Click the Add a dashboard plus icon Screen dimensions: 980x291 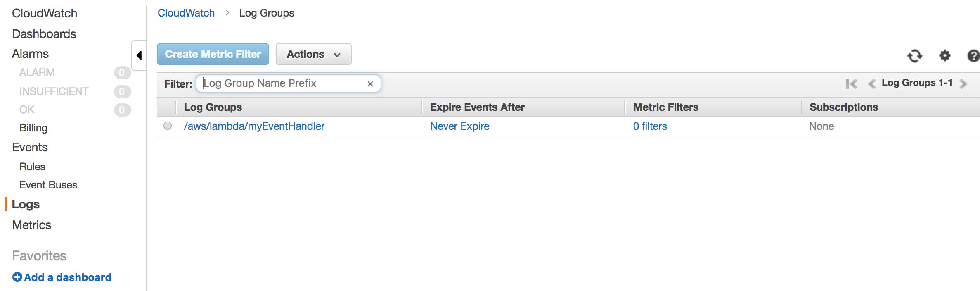pyautogui.click(x=17, y=277)
